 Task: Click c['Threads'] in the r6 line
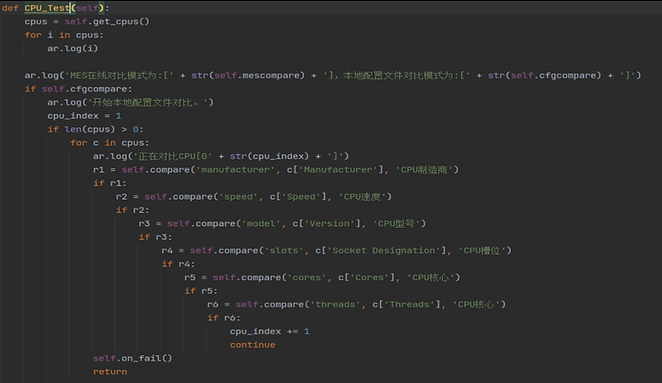(x=406, y=304)
